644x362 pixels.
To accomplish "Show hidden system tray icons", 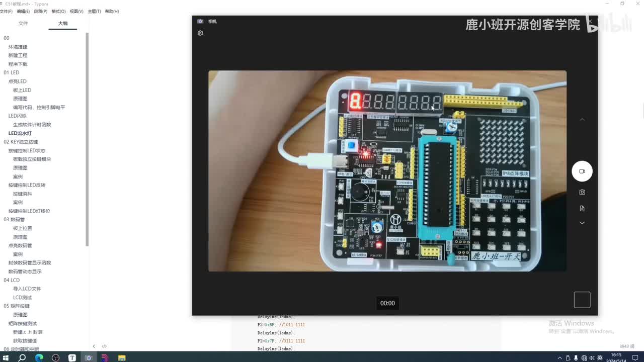I will pos(559,358).
